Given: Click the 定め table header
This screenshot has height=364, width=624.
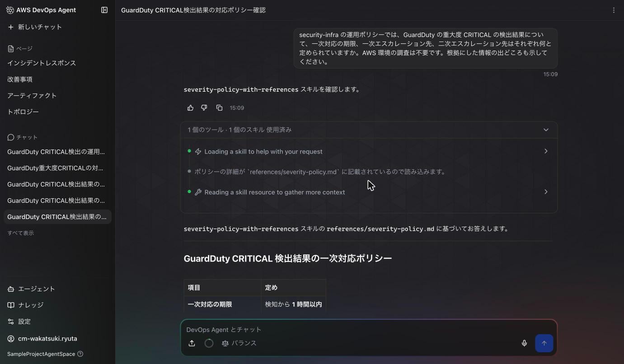Looking at the screenshot, I should point(293,288).
